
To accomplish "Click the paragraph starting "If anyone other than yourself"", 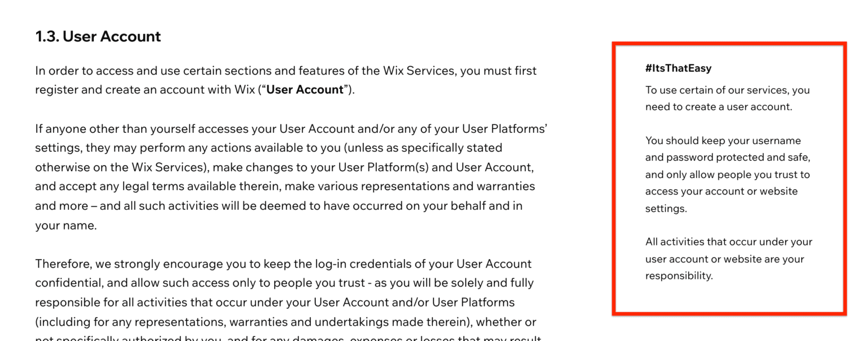I will click(291, 177).
